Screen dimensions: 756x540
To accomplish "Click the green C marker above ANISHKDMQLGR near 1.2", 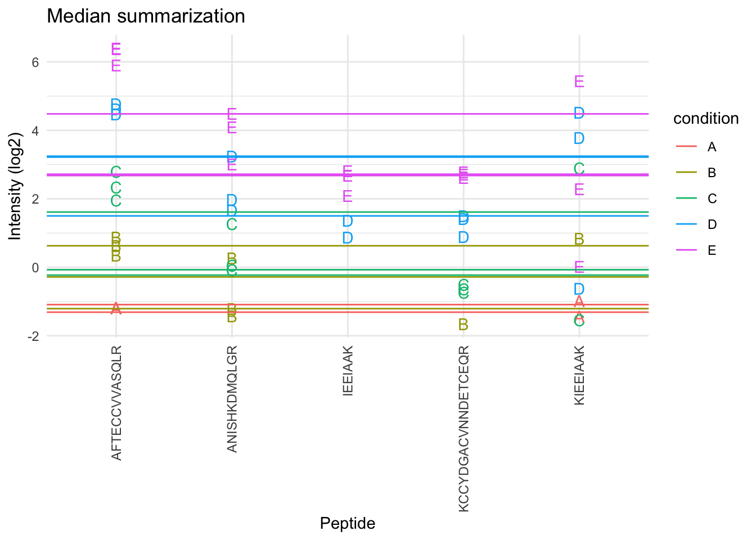I will click(x=232, y=224).
